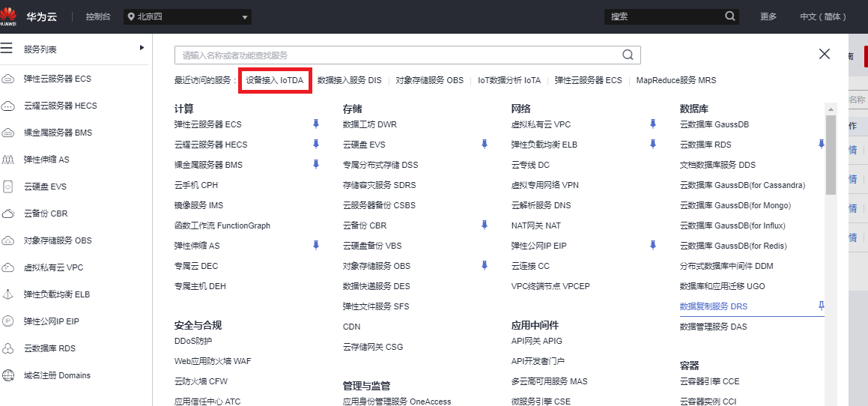Click the Huawei Cloud logo
The width and height of the screenshot is (868, 406).
(9, 16)
